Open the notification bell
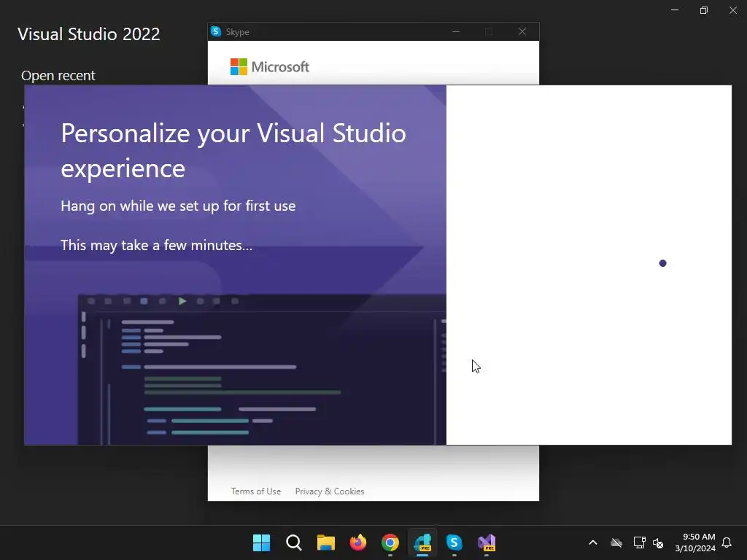 (727, 542)
